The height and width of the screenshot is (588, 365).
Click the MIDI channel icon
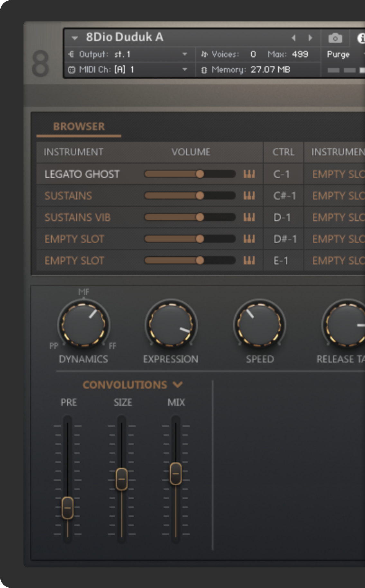tap(72, 69)
